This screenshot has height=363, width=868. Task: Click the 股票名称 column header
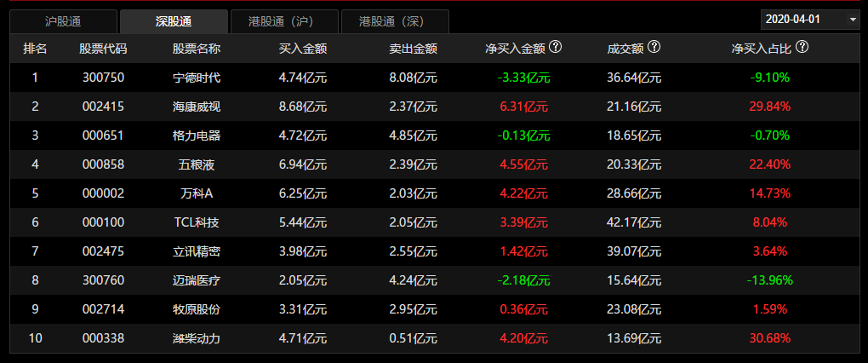197,49
